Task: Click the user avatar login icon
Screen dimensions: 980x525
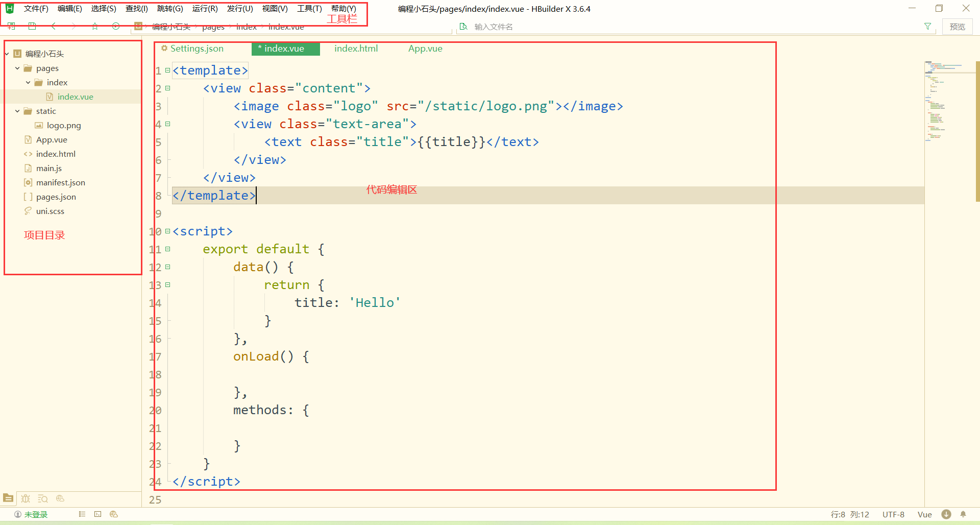Action: point(18,514)
